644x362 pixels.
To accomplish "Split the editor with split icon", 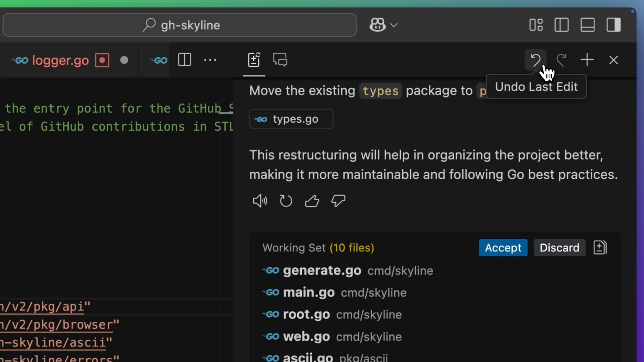I will point(184,60).
